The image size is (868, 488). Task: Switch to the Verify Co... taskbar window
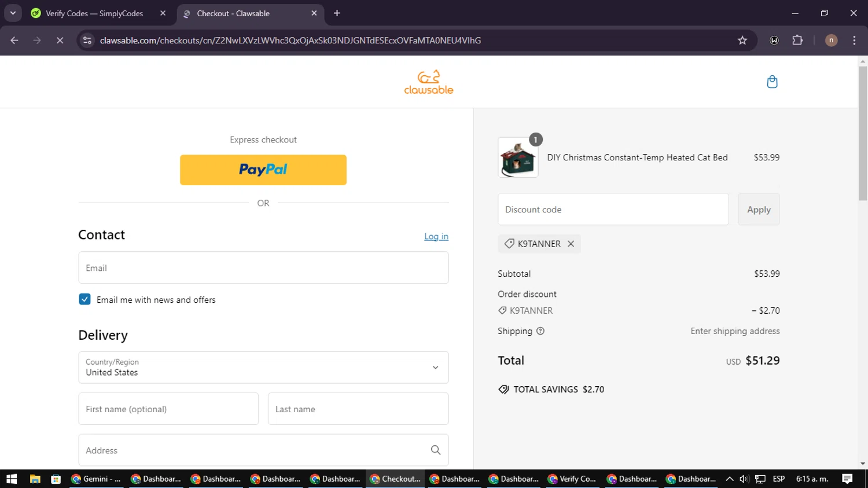(572, 479)
